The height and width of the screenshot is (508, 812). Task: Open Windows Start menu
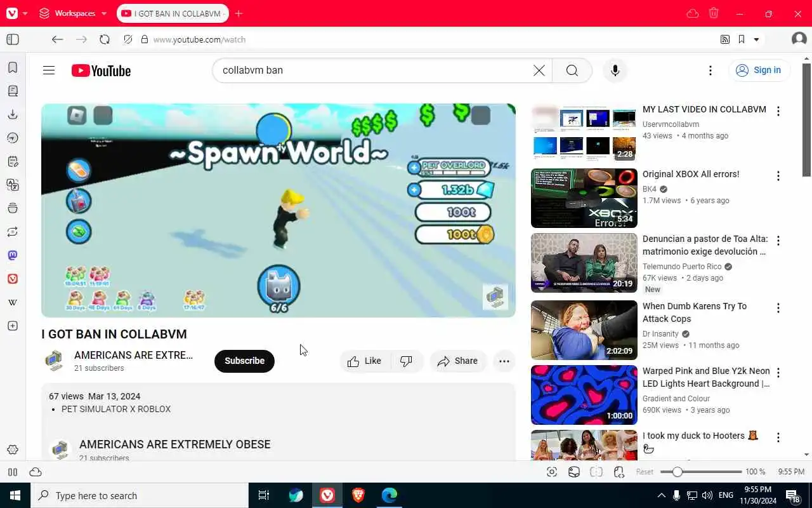coord(15,495)
